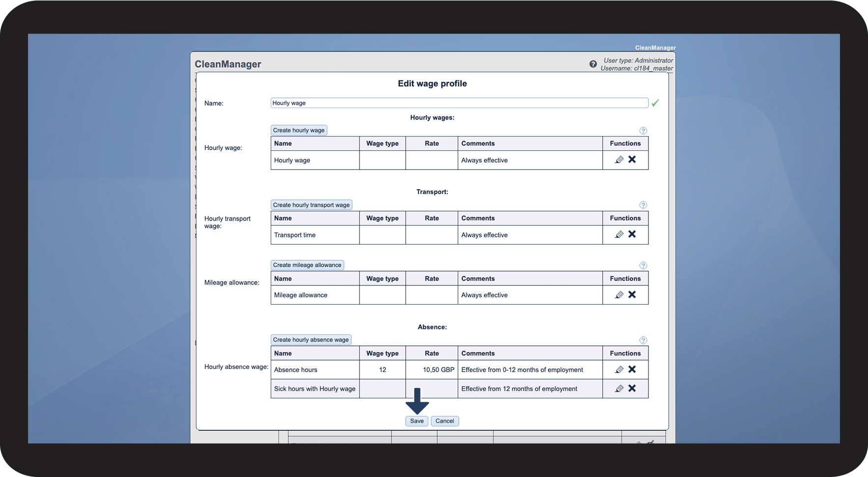Click Wage type header in Hourly absence table
This screenshot has width=868, height=477.
[383, 353]
